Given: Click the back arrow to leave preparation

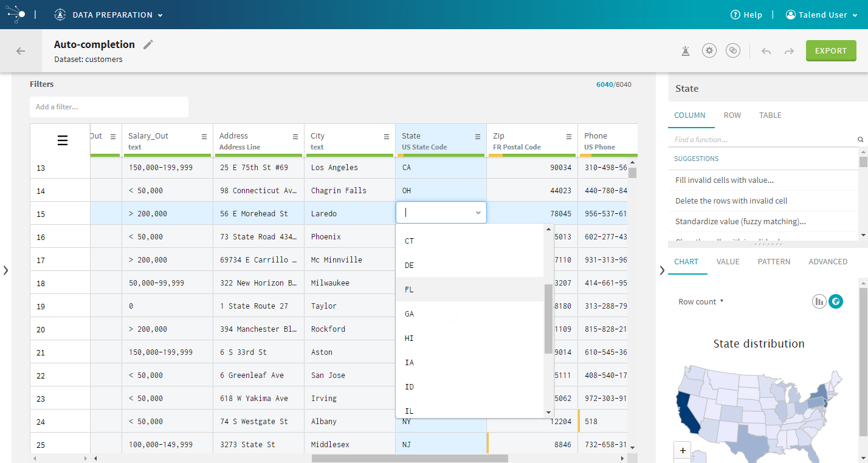Looking at the screenshot, I should click(x=21, y=51).
